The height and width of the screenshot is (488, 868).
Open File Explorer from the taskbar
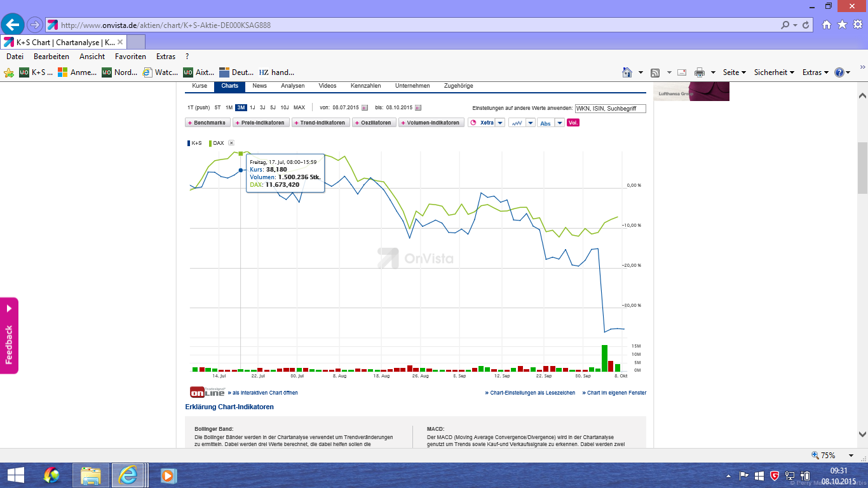[91, 475]
